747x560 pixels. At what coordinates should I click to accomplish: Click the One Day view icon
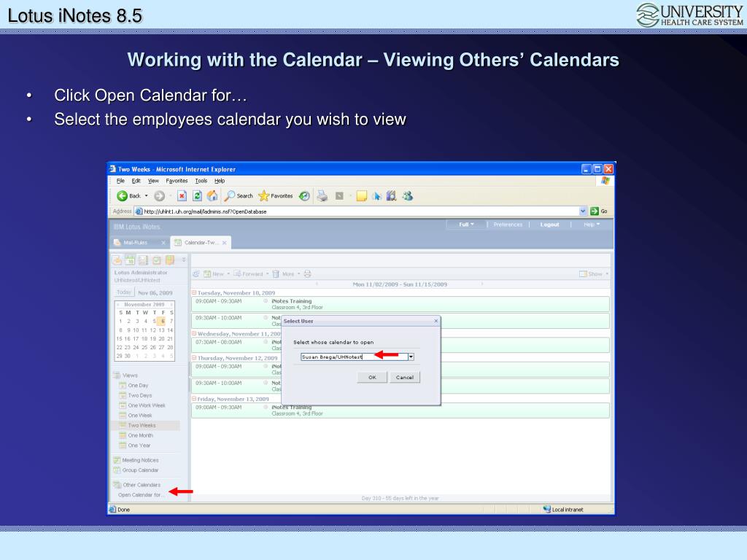point(123,385)
